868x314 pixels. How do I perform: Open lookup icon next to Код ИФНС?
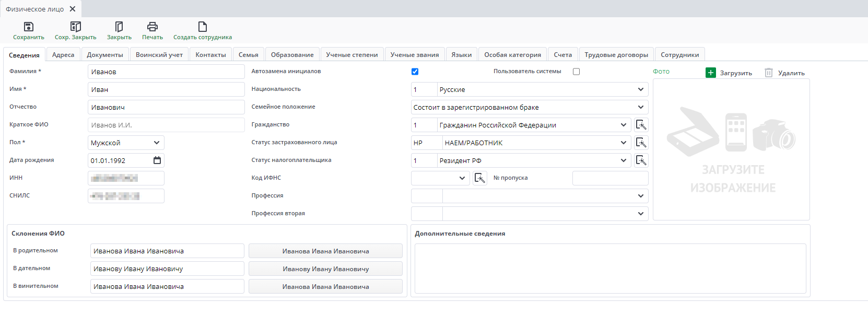[479, 178]
